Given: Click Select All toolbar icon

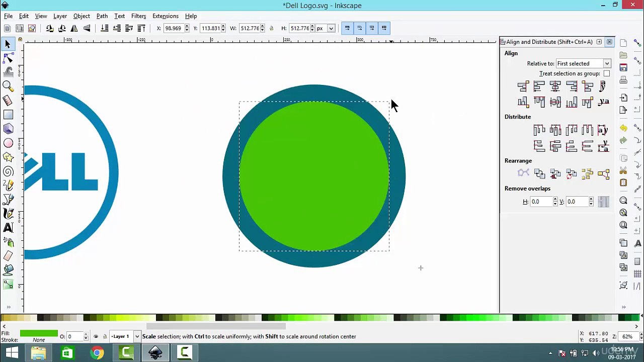Looking at the screenshot, I should coord(8,28).
